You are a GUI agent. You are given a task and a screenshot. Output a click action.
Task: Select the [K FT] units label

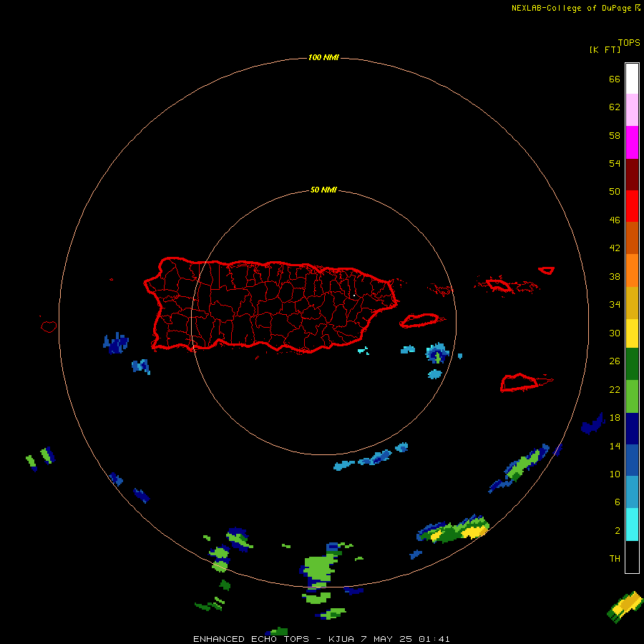click(605, 49)
